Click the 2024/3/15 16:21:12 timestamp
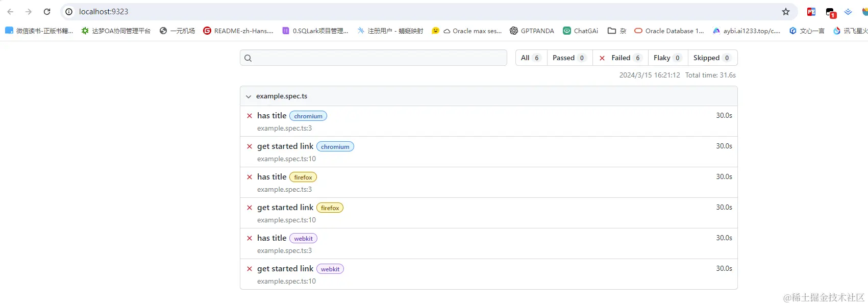Image resolution: width=868 pixels, height=306 pixels. [650, 75]
